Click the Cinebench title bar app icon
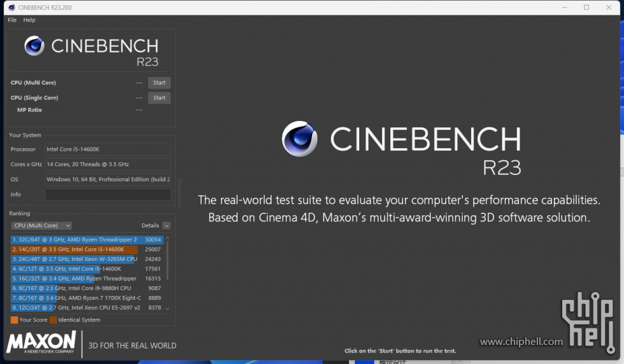 point(11,8)
